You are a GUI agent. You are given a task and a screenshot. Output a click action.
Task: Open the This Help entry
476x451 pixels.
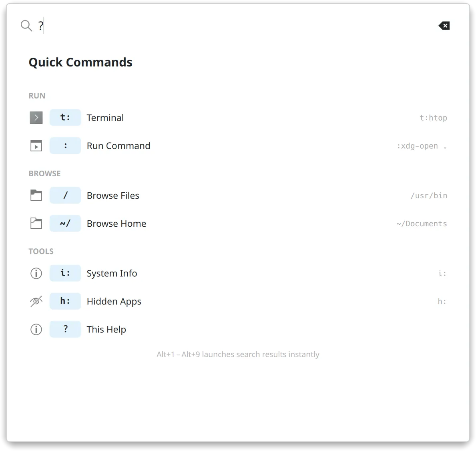click(238, 329)
